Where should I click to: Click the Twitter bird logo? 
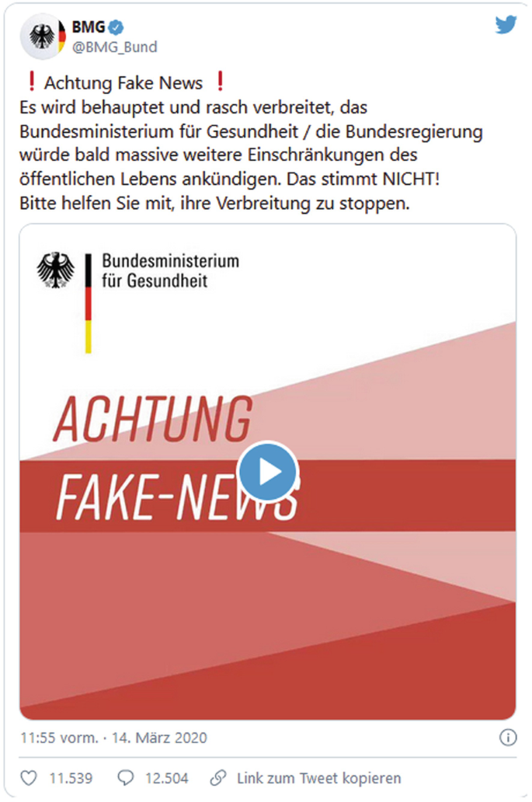506,25
